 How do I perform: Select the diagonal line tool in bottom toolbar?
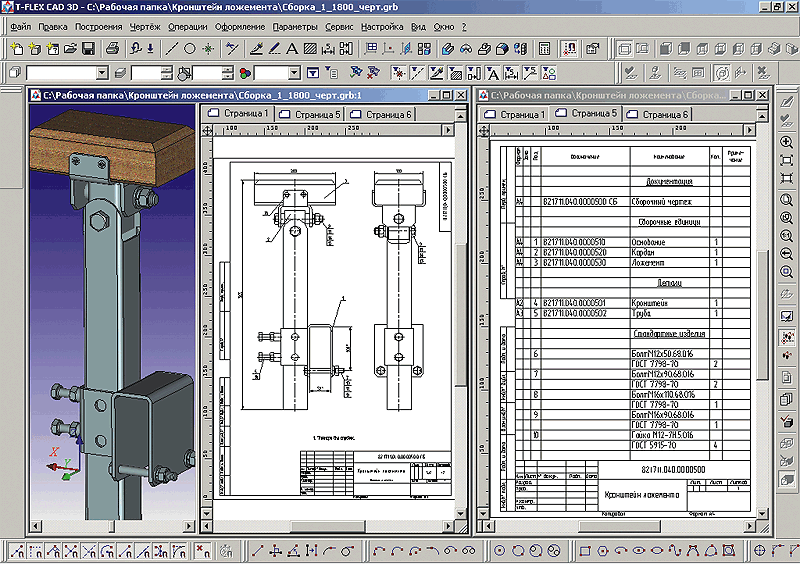coord(257,551)
